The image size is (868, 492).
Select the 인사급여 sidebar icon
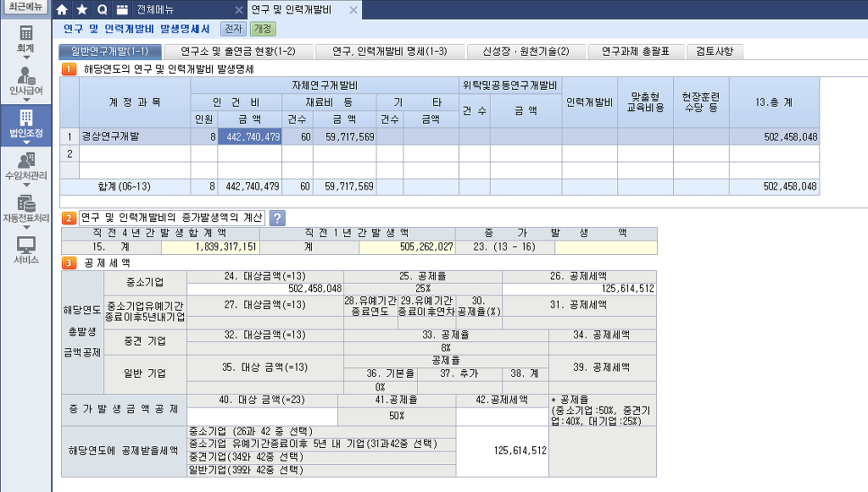[x=25, y=75]
